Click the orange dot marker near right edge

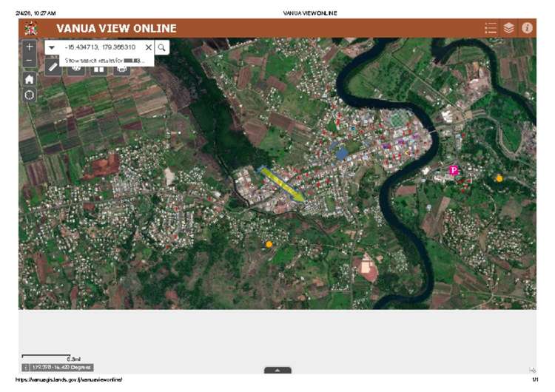coord(499,178)
